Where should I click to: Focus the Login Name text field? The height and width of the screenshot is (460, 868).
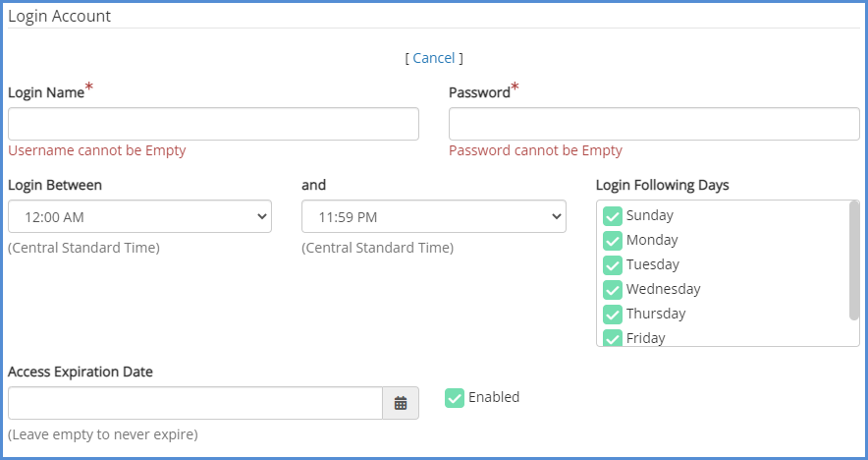click(213, 124)
